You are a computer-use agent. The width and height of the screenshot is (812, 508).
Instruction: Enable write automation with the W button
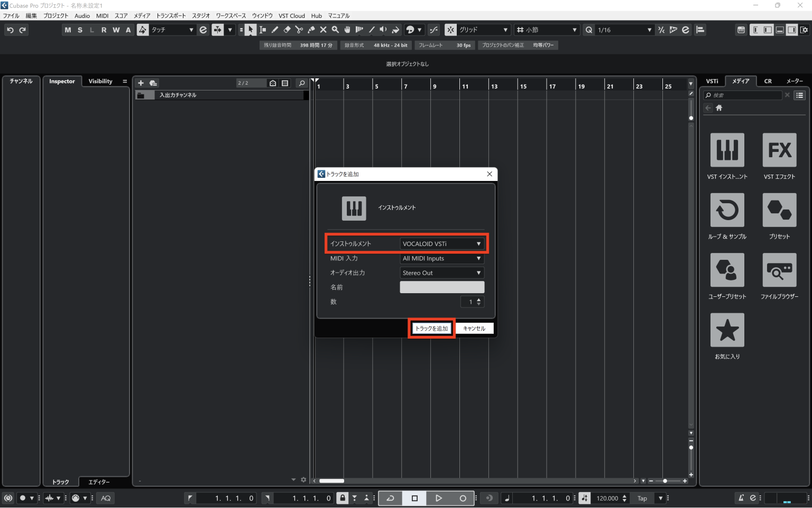pyautogui.click(x=116, y=30)
